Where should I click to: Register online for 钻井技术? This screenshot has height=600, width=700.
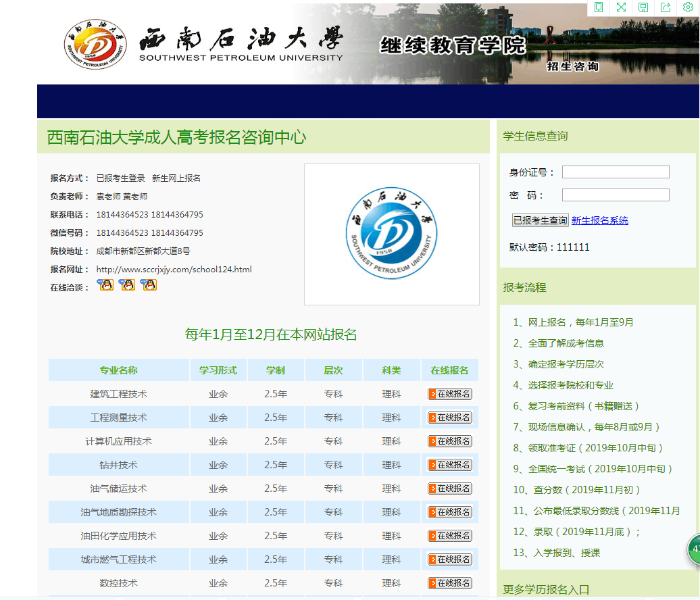pos(449,465)
